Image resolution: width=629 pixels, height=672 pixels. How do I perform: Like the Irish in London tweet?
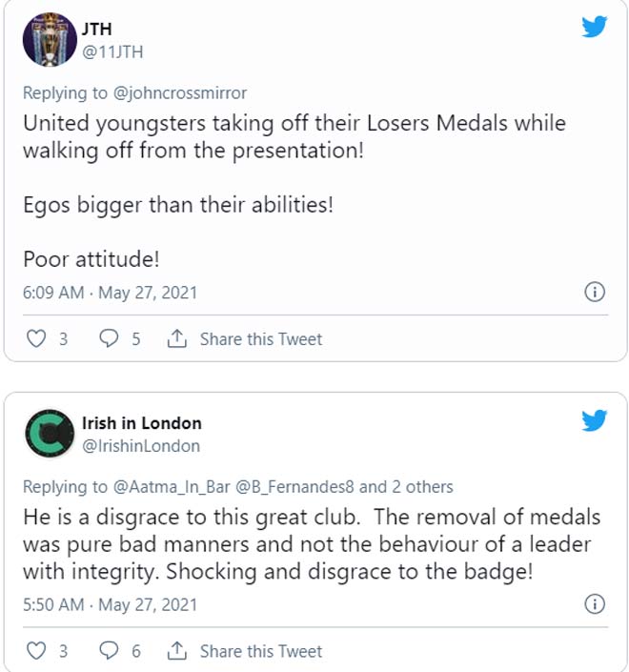[35, 651]
